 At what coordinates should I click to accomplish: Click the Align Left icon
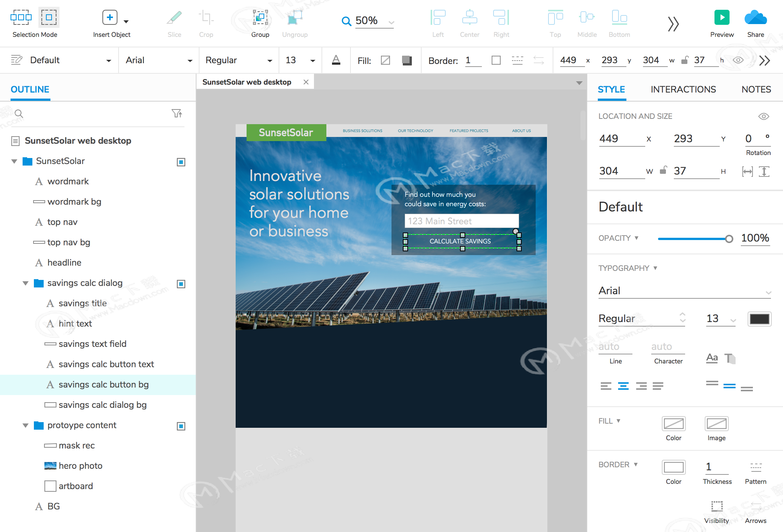click(x=438, y=18)
